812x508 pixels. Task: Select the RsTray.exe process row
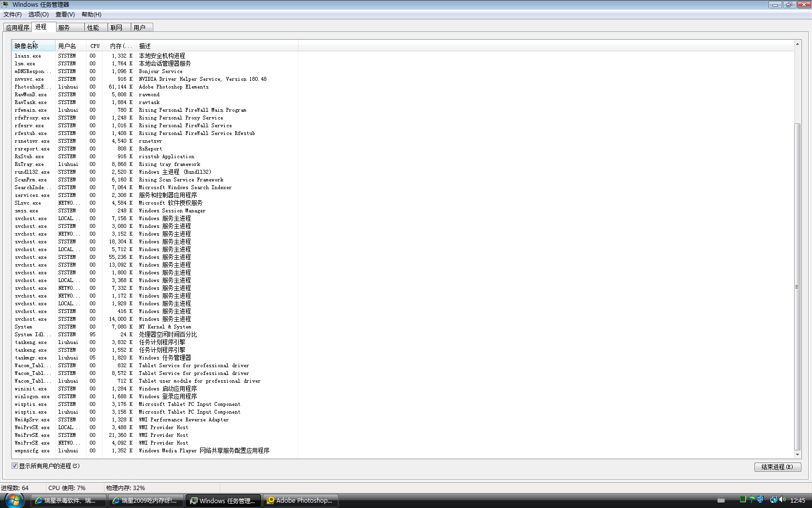click(155, 164)
